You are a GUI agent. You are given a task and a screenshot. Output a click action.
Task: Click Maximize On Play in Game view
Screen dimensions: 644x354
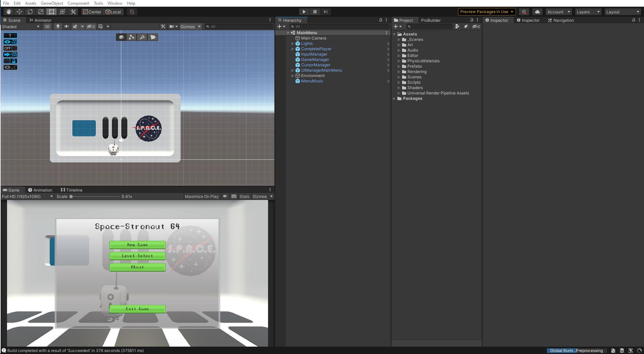pos(201,196)
